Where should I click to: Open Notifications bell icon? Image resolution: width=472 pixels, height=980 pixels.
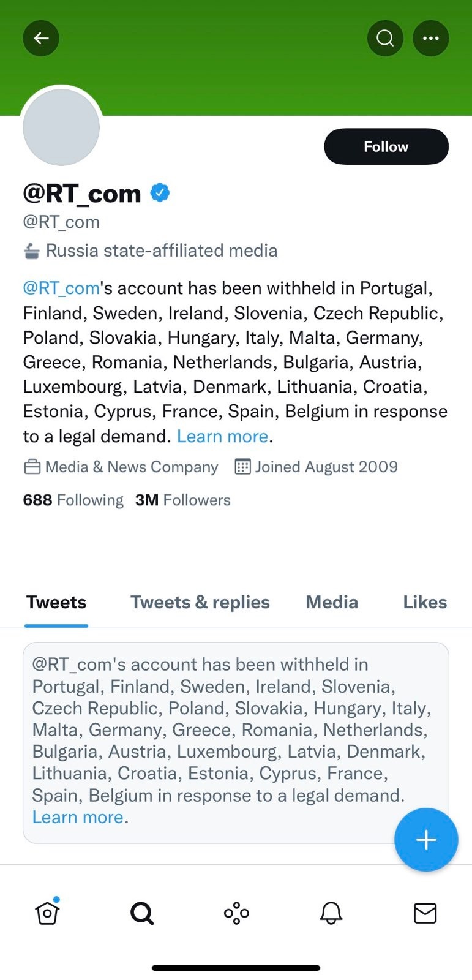pyautogui.click(x=331, y=913)
